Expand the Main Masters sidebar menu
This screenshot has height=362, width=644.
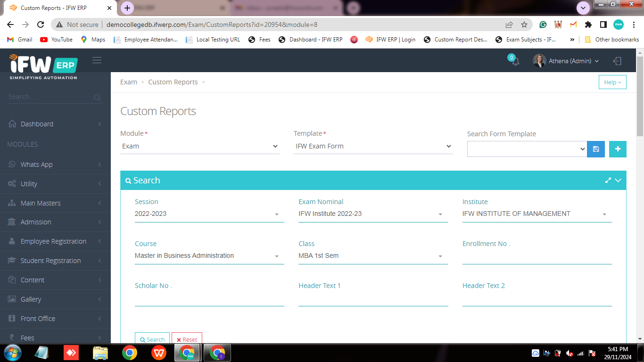point(55,203)
